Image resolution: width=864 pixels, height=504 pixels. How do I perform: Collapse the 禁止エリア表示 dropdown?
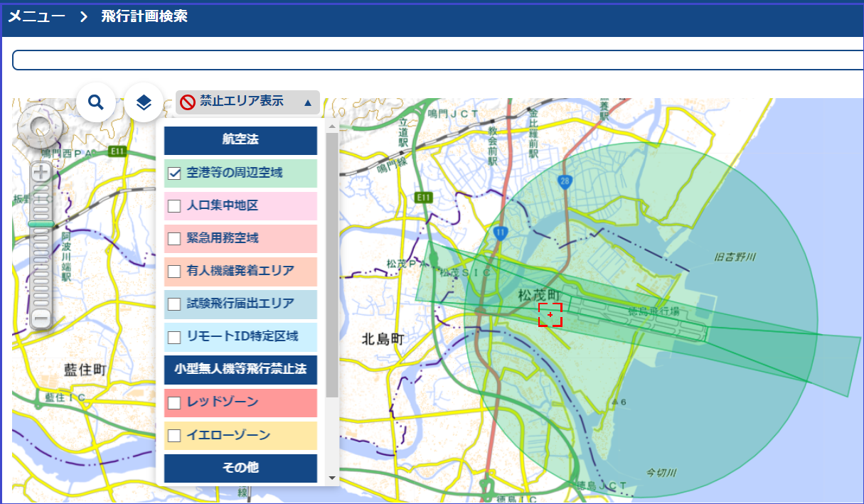pos(307,102)
